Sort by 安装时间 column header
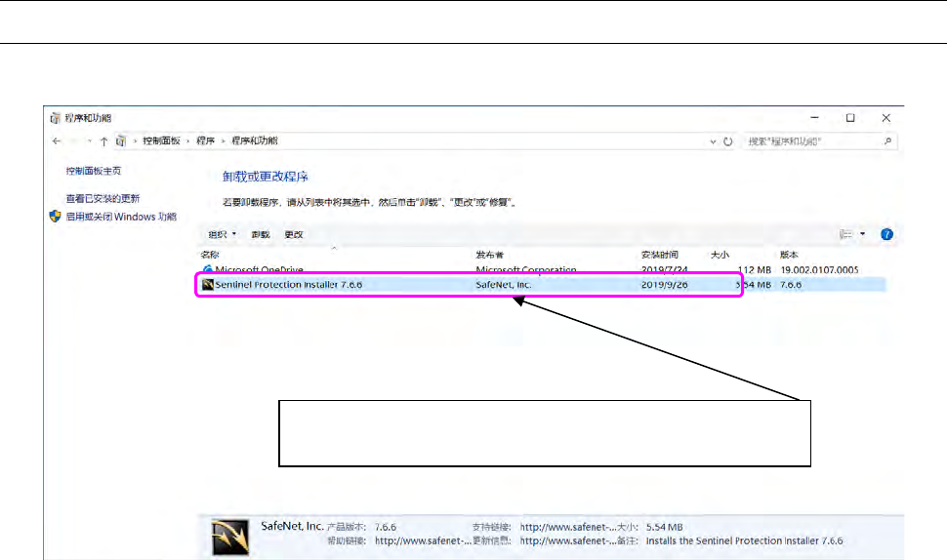This screenshot has width=947, height=560. [660, 255]
